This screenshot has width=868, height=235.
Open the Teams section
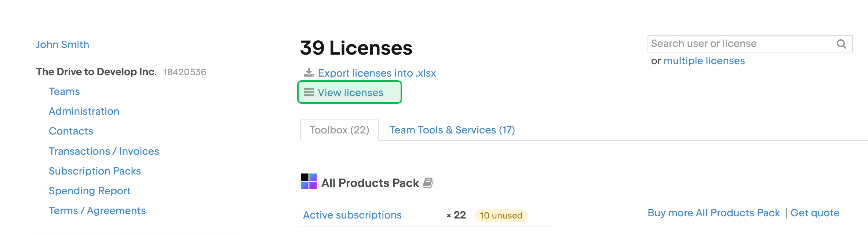[x=64, y=91]
